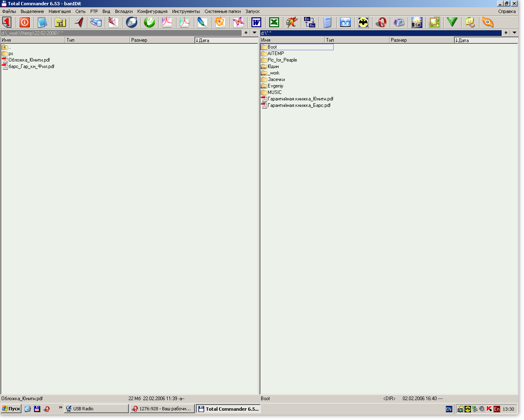
Task: Go to parent directory in left panel
Action: [x=6, y=47]
